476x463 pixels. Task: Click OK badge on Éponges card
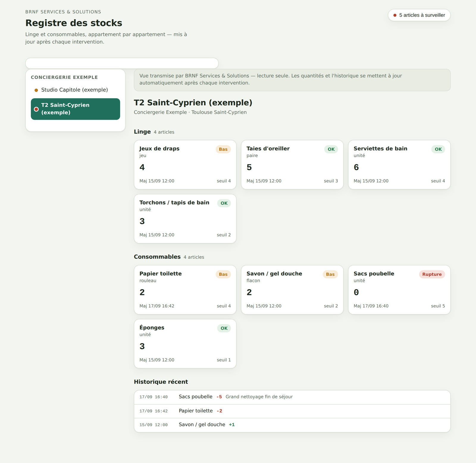(224, 328)
